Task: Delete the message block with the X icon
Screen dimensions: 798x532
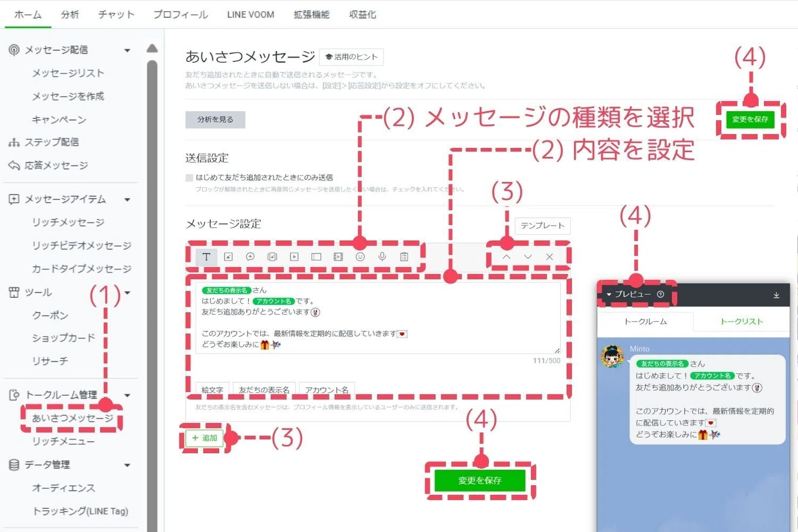Action: (550, 257)
